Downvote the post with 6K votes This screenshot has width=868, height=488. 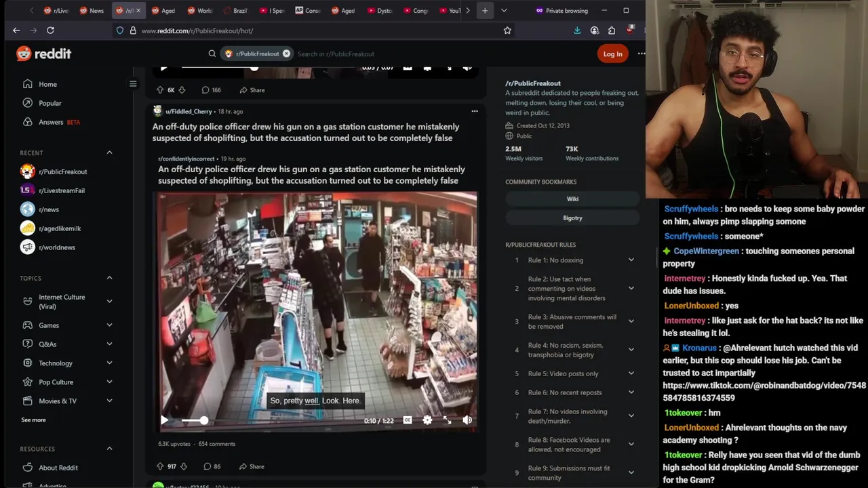[x=181, y=89]
